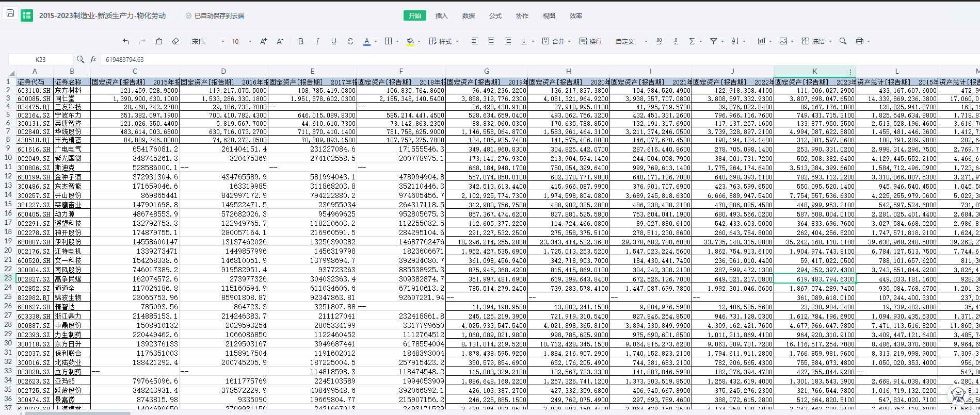Switch to the 开始 tab
The height and width of the screenshot is (415, 980).
coord(415,15)
